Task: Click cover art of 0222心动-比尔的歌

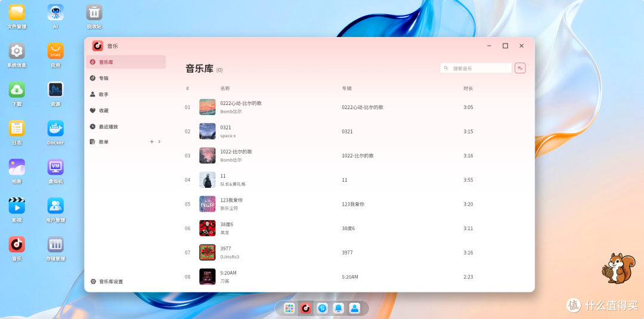Action: pyautogui.click(x=208, y=107)
